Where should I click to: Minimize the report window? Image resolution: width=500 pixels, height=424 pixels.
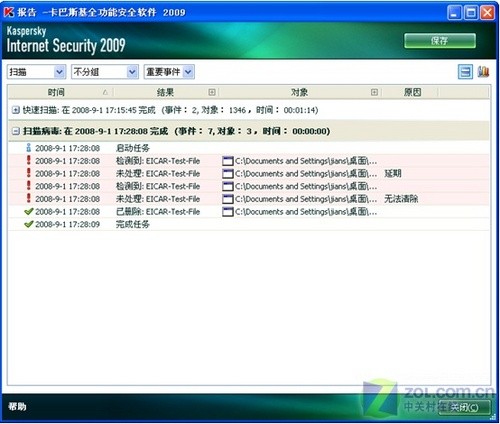(x=454, y=12)
